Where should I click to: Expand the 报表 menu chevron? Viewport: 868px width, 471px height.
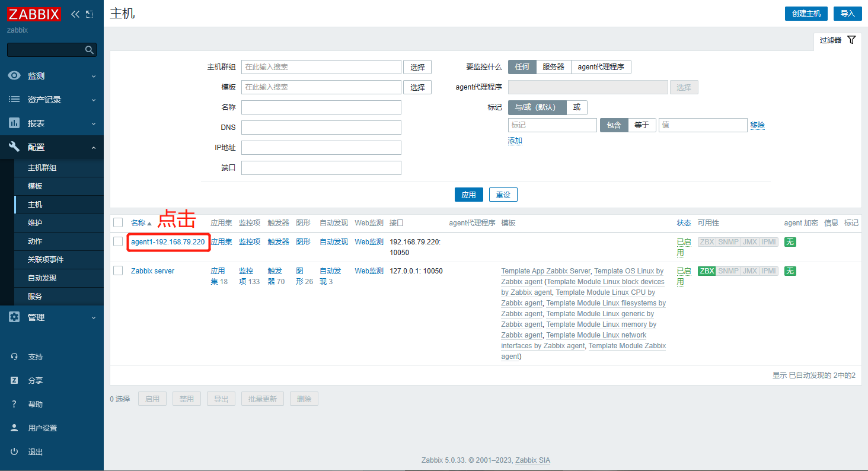tap(94, 124)
